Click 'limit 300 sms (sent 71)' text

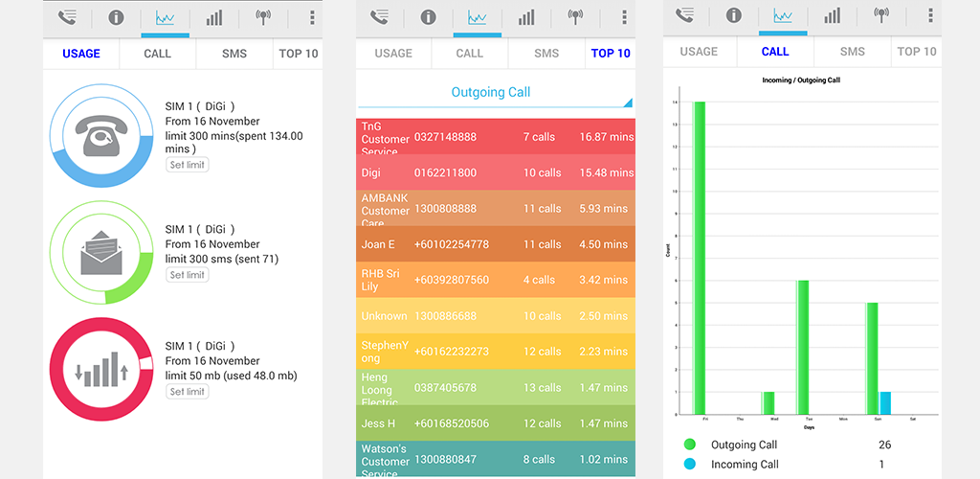click(x=222, y=259)
